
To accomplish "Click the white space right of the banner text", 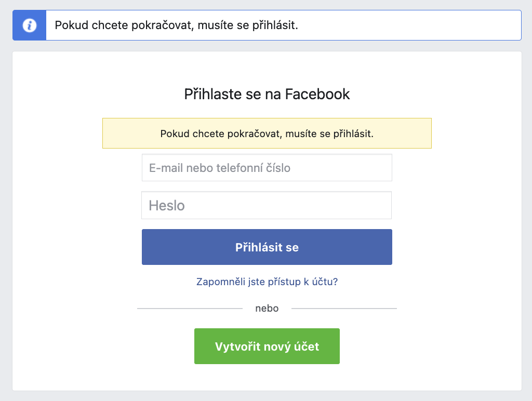I will [407, 25].
